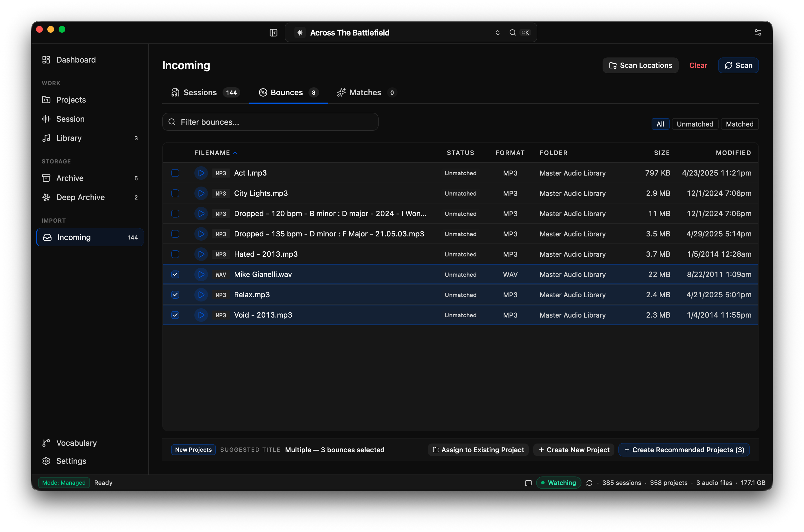This screenshot has height=532, width=804.
Task: Play the Dropped 120 bpm bounce
Action: 201,213
